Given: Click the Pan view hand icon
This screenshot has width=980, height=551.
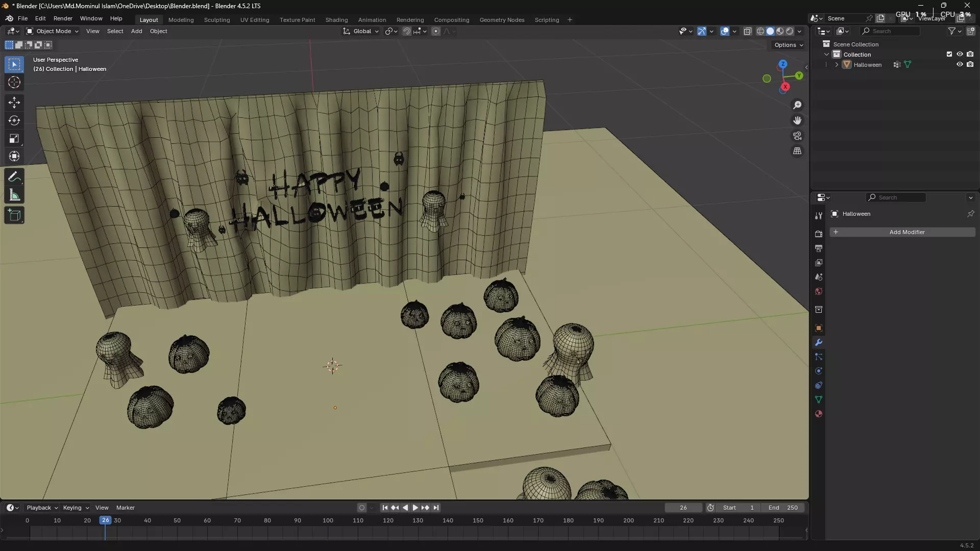Looking at the screenshot, I should coord(797,120).
